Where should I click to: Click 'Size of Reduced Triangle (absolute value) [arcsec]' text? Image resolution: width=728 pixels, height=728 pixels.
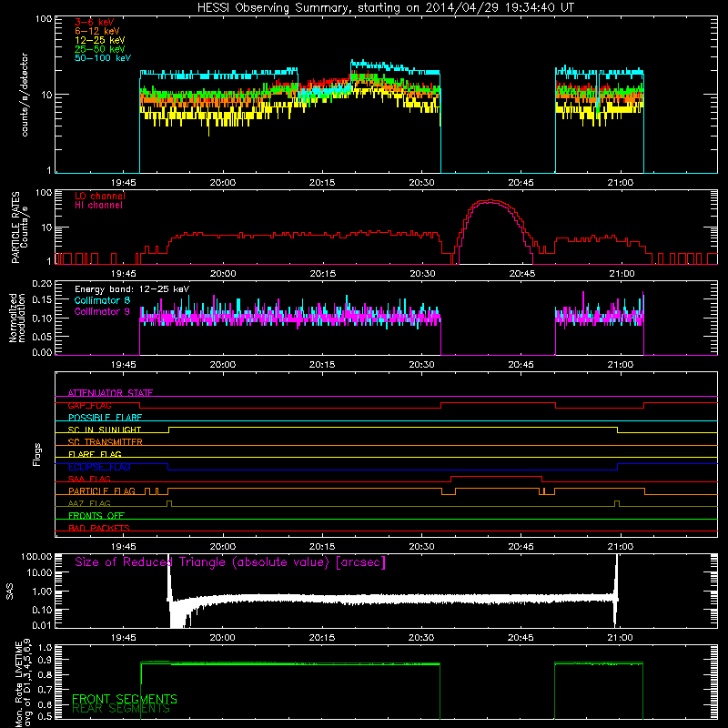tap(230, 562)
